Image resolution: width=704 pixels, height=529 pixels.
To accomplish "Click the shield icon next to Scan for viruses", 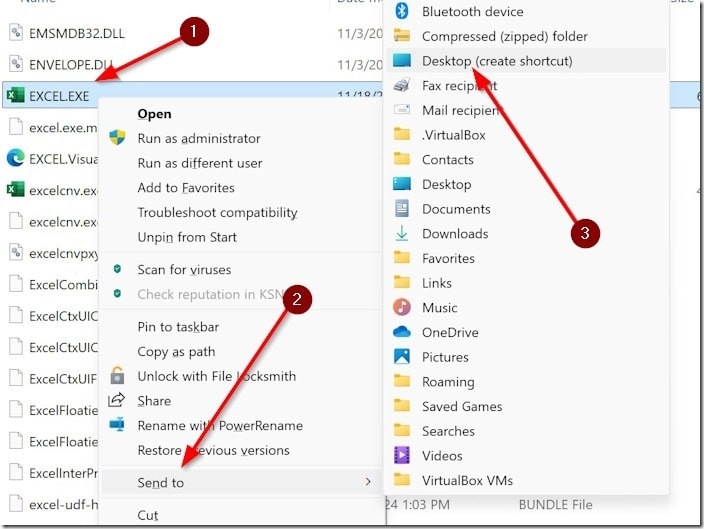I will click(117, 269).
